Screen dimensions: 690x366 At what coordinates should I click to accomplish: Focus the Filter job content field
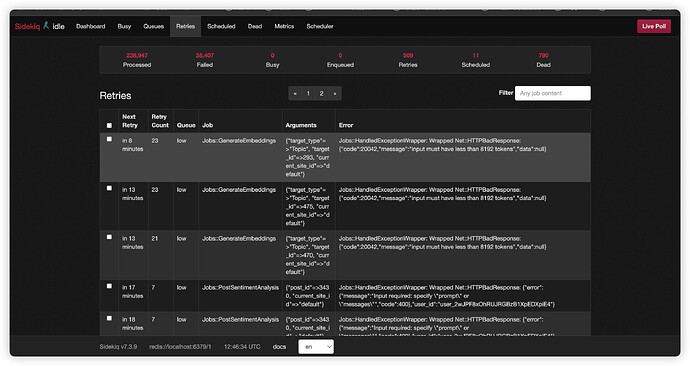[x=553, y=93]
